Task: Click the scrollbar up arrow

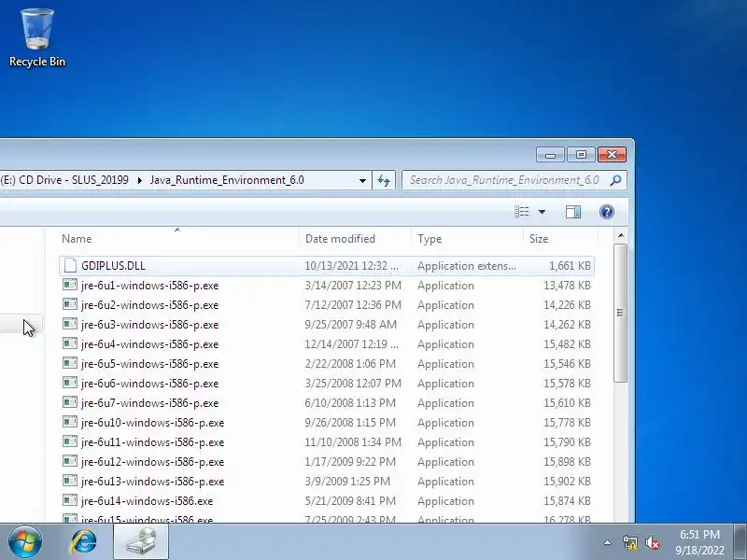Action: coord(620,236)
